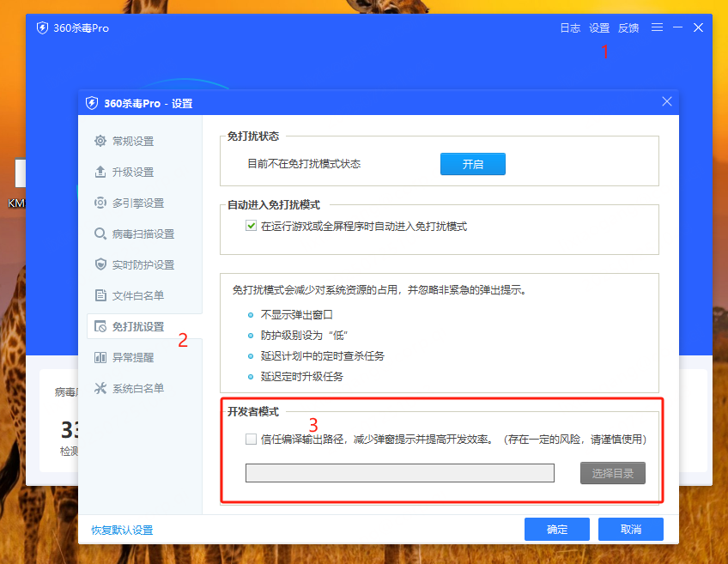The height and width of the screenshot is (564, 728).
Task: Click the 免打扰状态 section heading
Action: click(253, 136)
